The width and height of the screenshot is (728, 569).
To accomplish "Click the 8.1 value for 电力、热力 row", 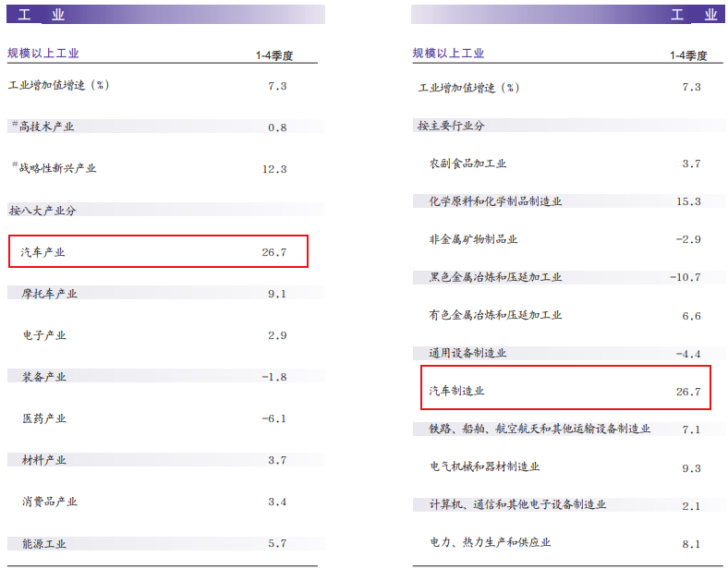I will pos(691,544).
